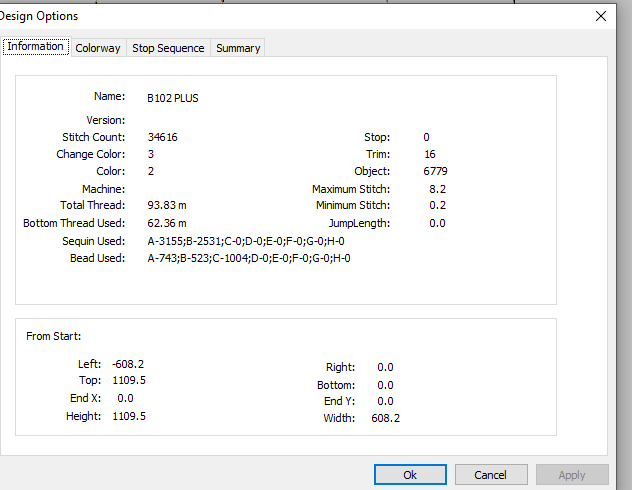Click the Bottom Thread Used value 62.36 m
The height and width of the screenshot is (490, 632).
(167, 223)
